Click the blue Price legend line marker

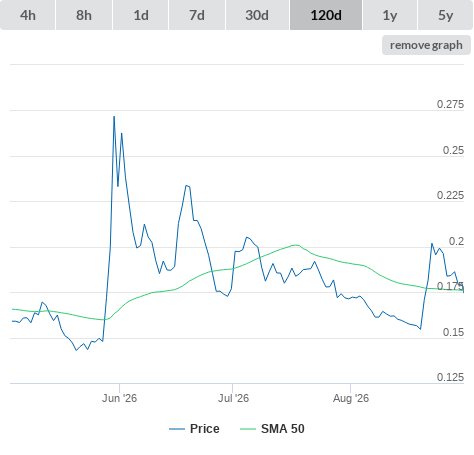177,429
